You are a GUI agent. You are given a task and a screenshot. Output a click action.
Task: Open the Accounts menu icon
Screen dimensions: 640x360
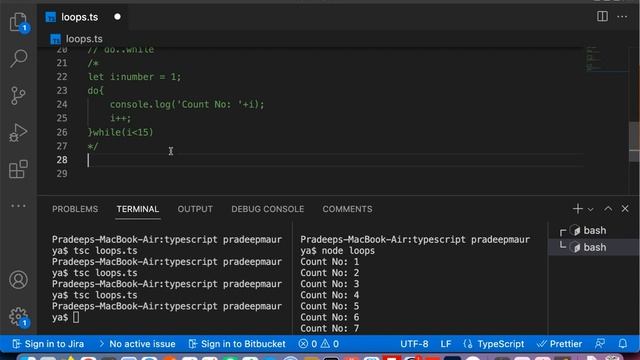18,280
